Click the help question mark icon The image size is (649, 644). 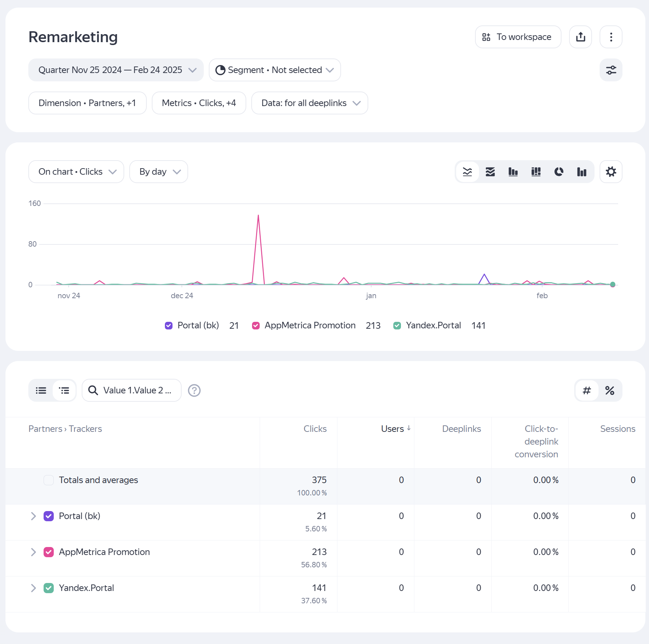point(194,390)
